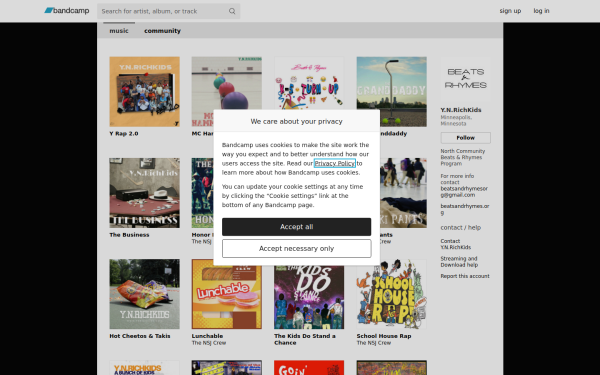The image size is (600, 375).
Task: Open the beatsandrhymes.org website link
Action: tap(465, 209)
